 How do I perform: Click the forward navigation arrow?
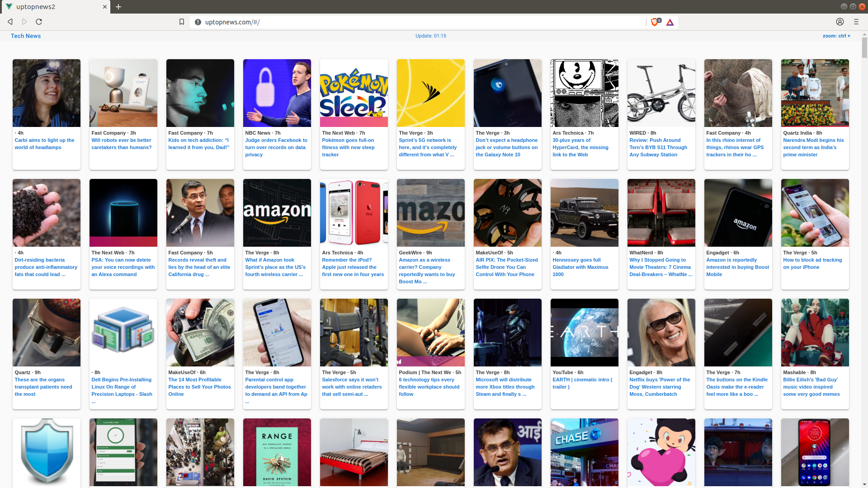coord(24,22)
